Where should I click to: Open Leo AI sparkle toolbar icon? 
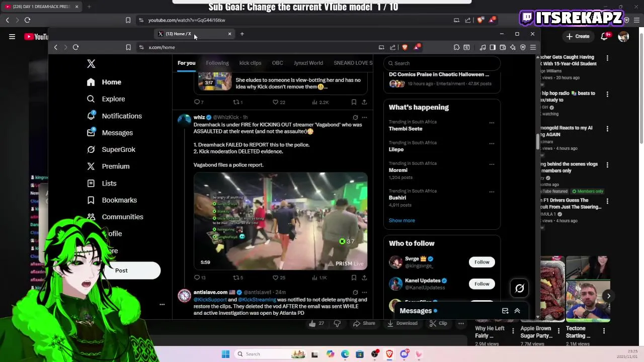click(x=513, y=47)
